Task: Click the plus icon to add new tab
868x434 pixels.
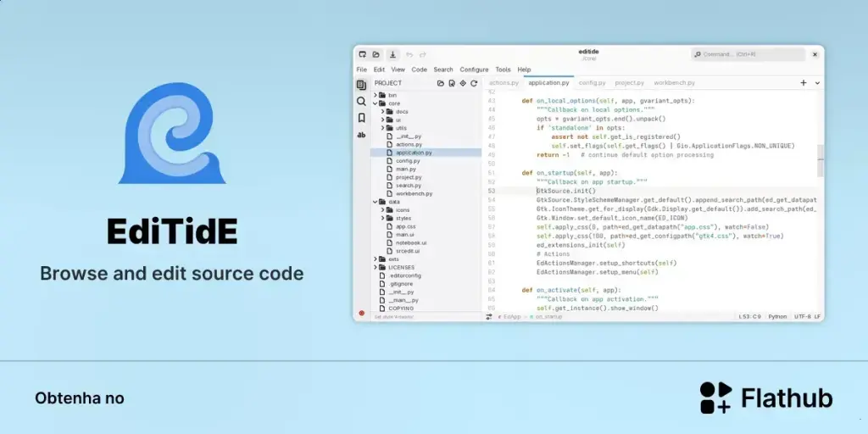Action: tap(804, 83)
